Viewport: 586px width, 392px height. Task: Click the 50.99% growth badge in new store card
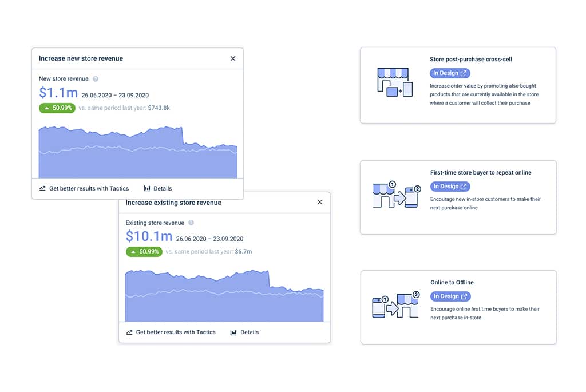coord(57,108)
